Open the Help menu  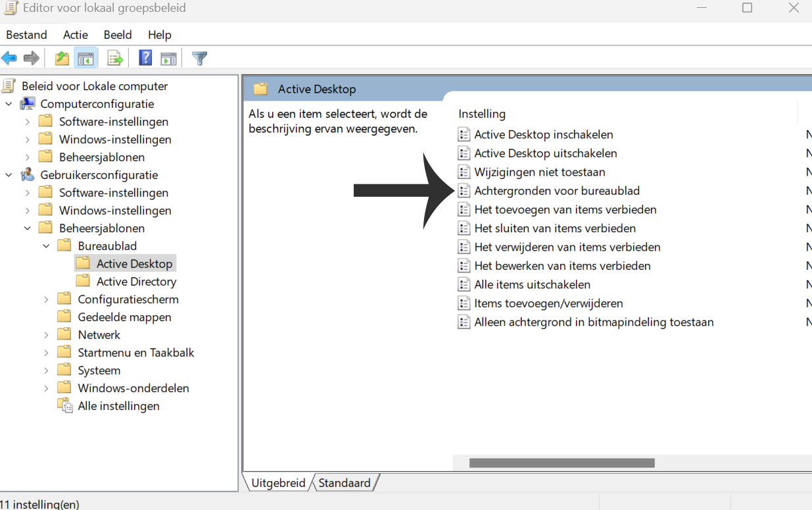(159, 35)
